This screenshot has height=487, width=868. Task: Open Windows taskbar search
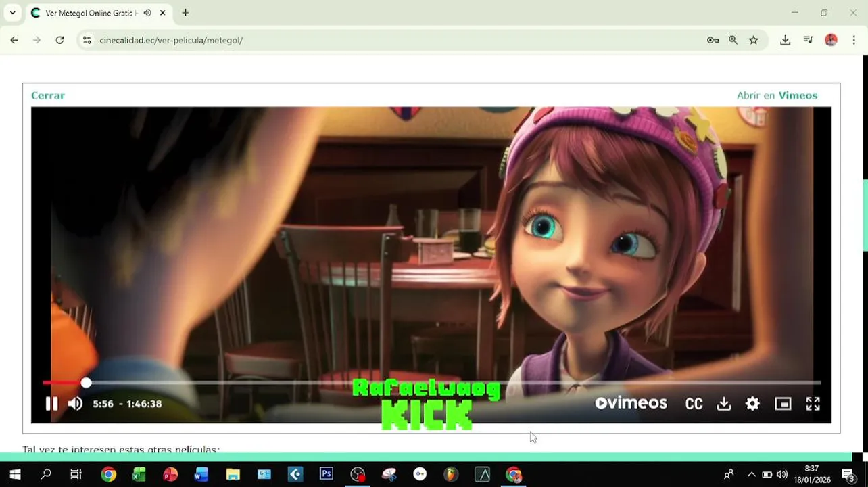[x=46, y=474]
